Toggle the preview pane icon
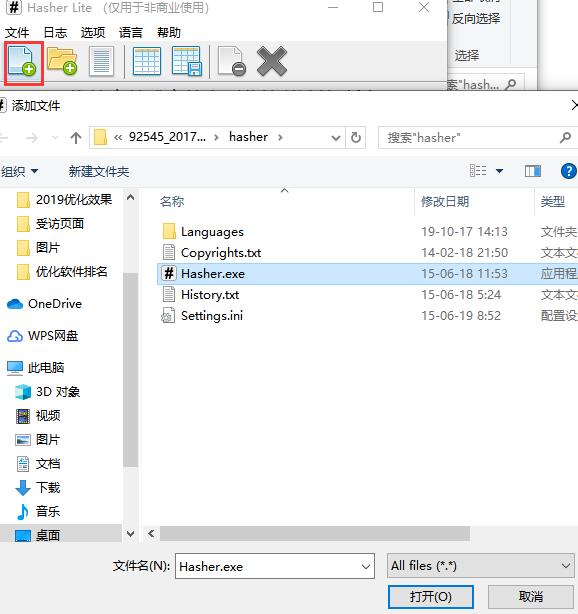The image size is (578, 614). click(x=533, y=171)
